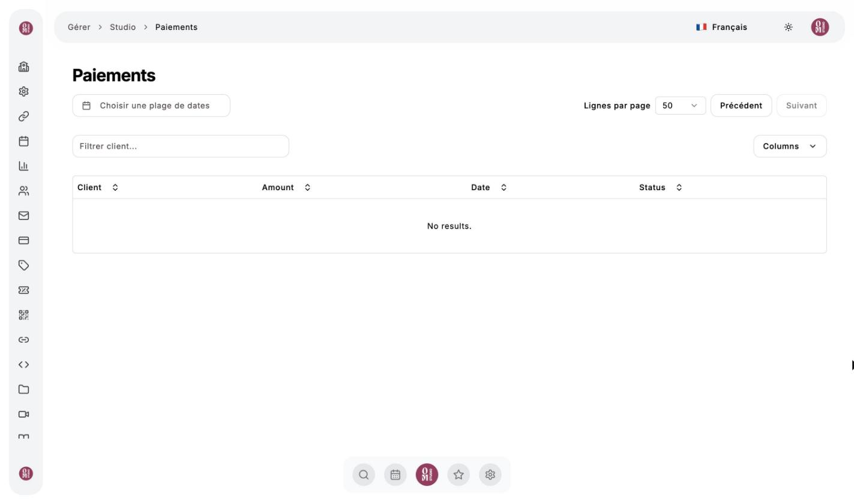
Task: Click the calendar icon in the bottom dock
Action: click(x=395, y=475)
